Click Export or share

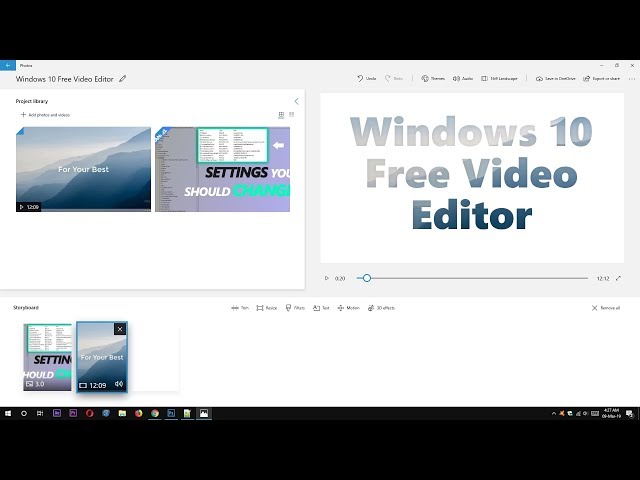click(602, 78)
